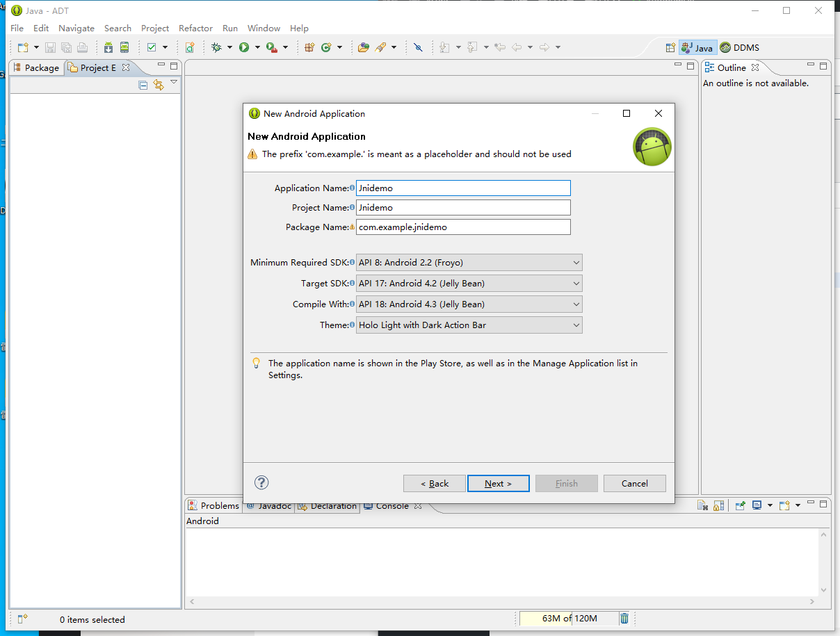
Task: Click Collapse All icon in Project Explorer
Action: [x=143, y=85]
